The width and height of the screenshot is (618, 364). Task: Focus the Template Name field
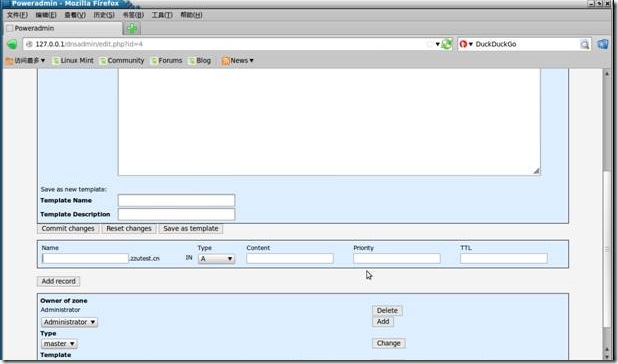coord(176,201)
